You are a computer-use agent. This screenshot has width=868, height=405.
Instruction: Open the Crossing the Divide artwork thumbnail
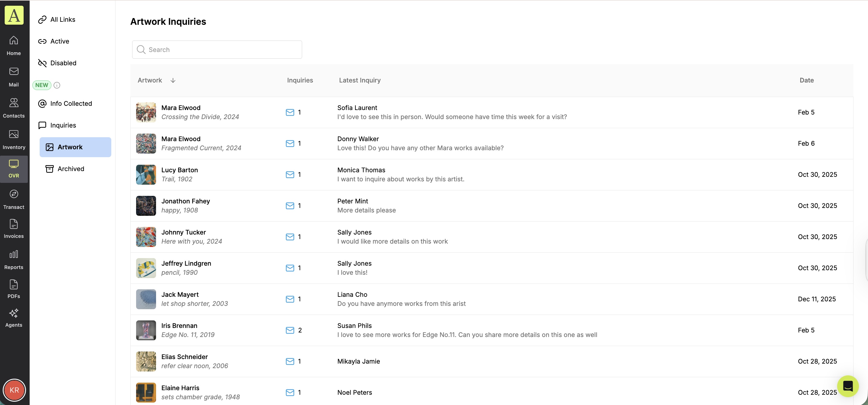coord(146,112)
